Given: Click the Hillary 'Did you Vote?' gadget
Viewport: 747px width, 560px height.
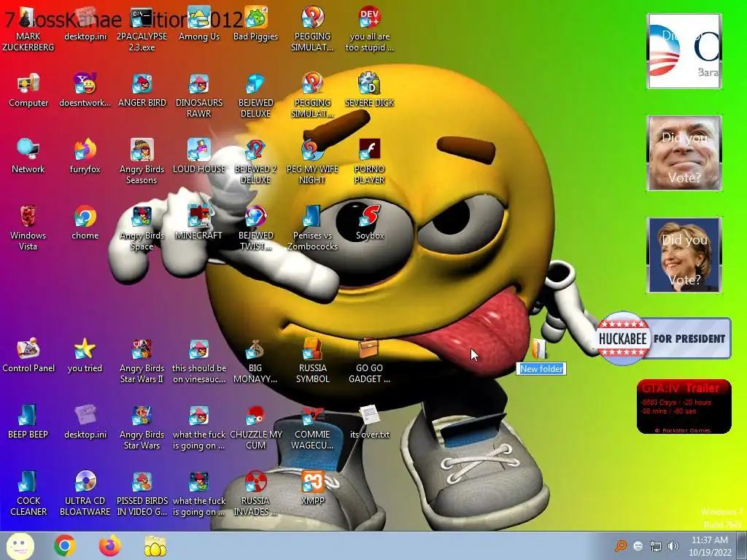Looking at the screenshot, I should [x=684, y=254].
